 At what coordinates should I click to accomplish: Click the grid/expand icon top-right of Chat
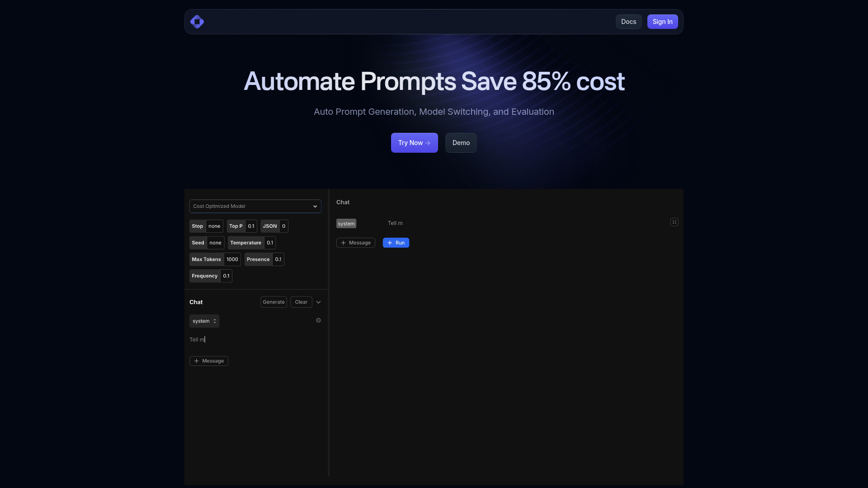pos(674,222)
